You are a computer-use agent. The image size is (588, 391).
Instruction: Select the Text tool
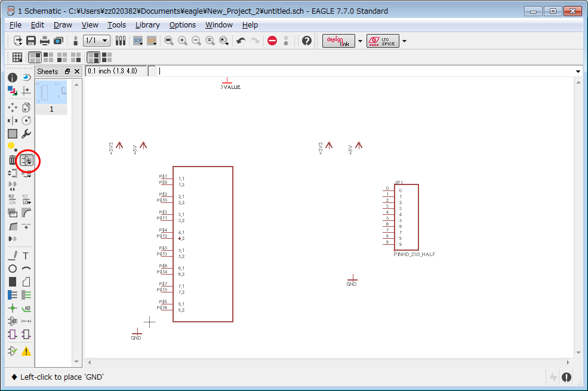(26, 255)
